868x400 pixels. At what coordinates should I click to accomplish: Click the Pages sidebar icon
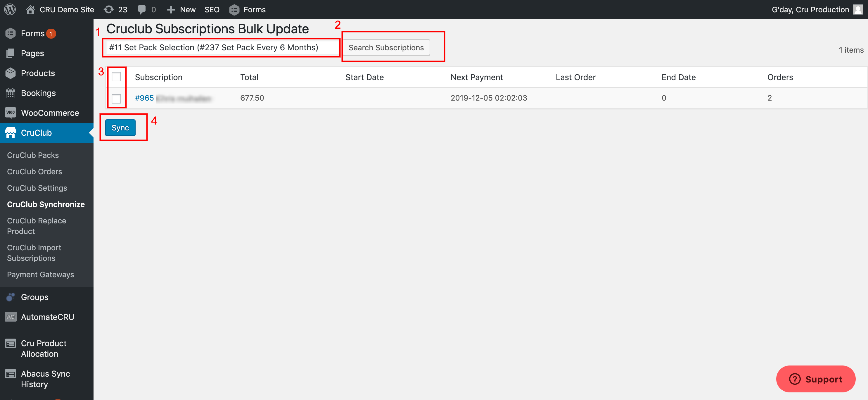coord(11,53)
